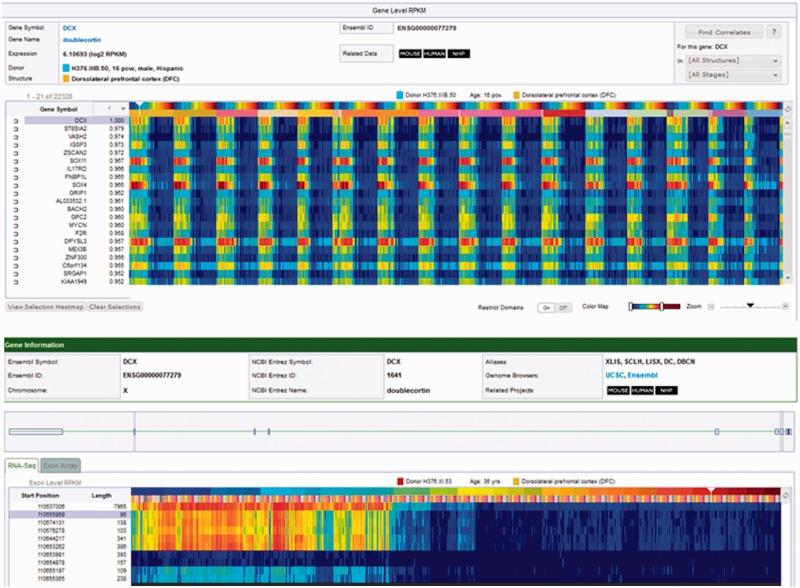Open the Ensembl genome browser link

coord(643,375)
